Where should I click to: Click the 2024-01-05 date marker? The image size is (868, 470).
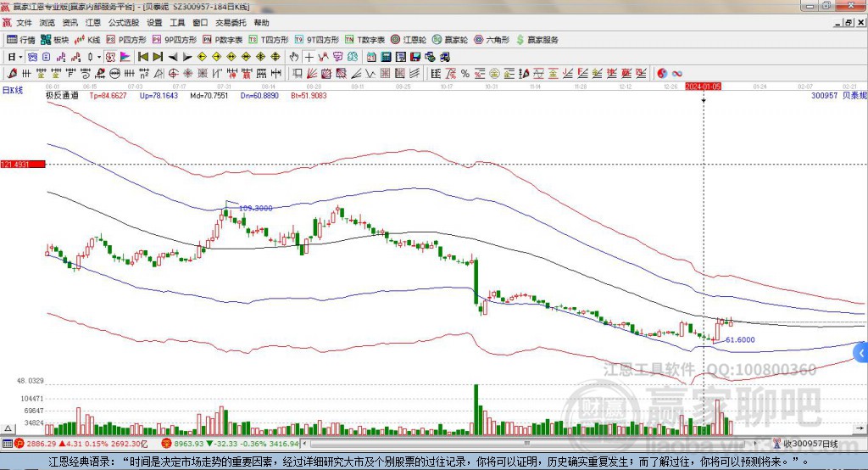pos(704,87)
